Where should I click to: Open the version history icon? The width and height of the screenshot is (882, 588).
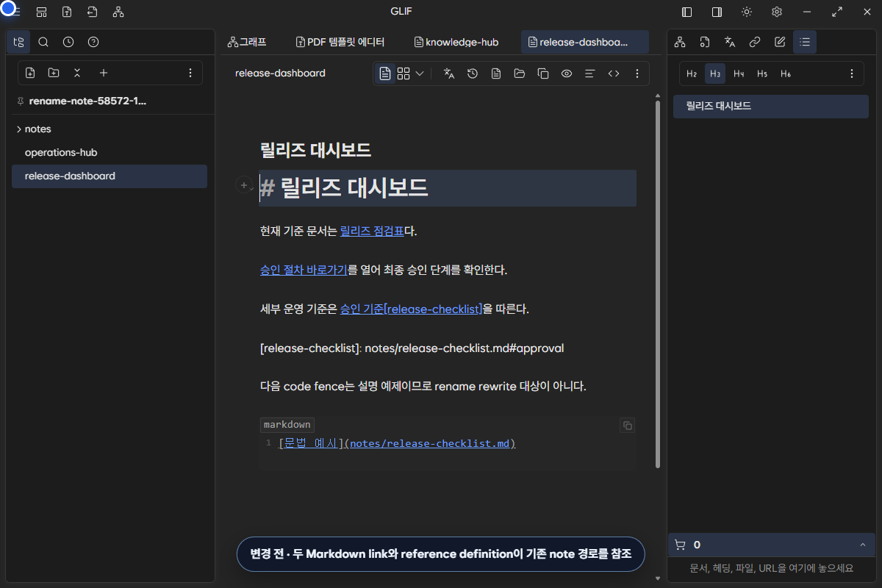(x=473, y=73)
